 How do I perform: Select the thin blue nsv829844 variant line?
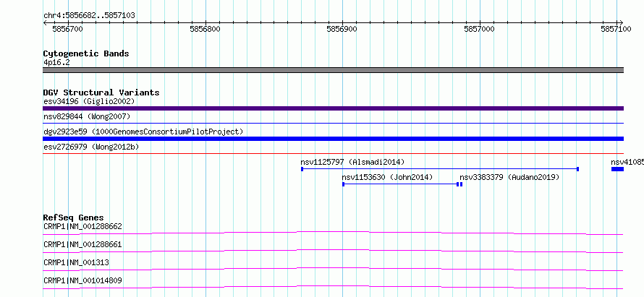333,123
